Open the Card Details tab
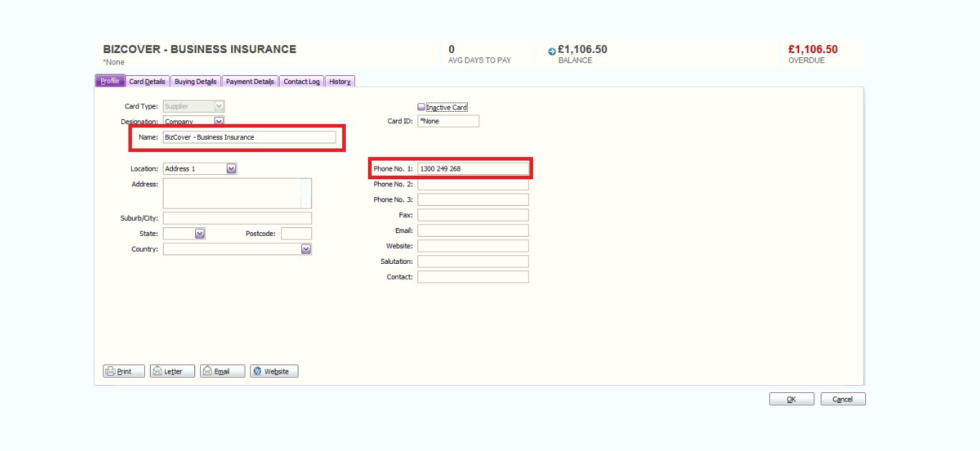Viewport: 980px width, 451px height. [147, 81]
